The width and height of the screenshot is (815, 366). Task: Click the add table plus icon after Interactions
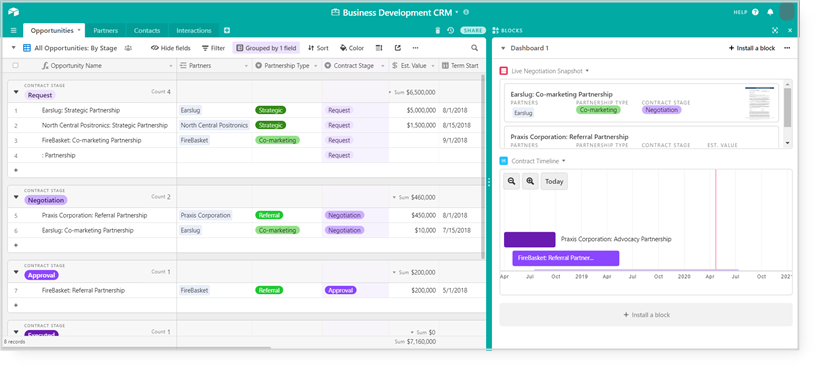pyautogui.click(x=227, y=31)
